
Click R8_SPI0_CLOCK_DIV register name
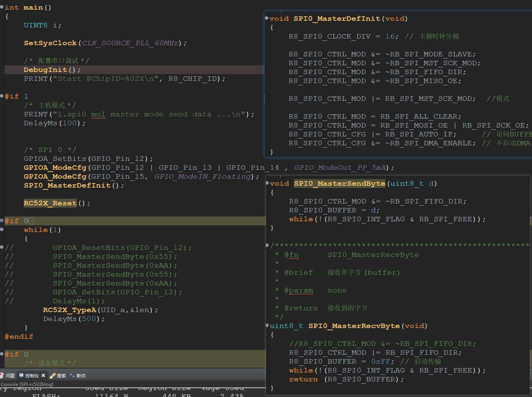(329, 36)
